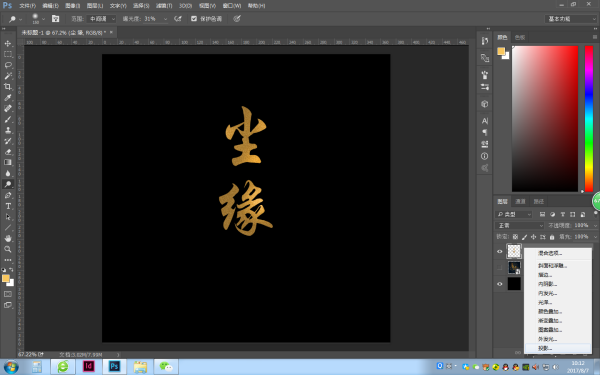Toggle lock transparent pixels

[x=515, y=237]
